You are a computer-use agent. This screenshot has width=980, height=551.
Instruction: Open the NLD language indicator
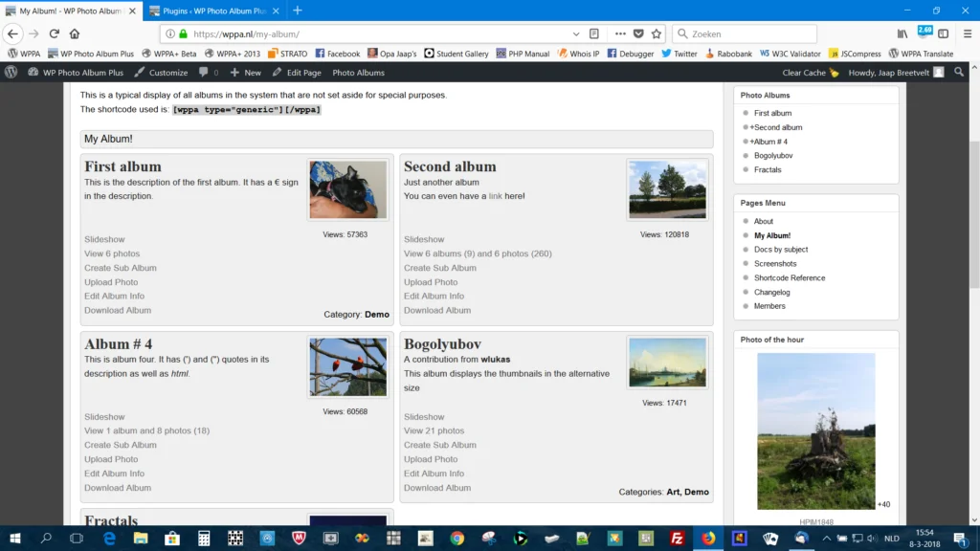click(891, 538)
